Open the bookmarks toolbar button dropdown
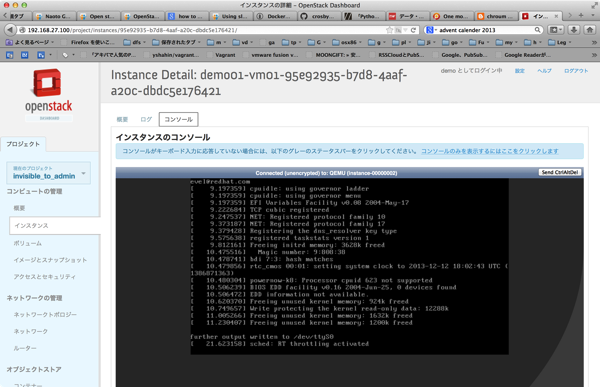The image size is (600, 387). click(556, 30)
